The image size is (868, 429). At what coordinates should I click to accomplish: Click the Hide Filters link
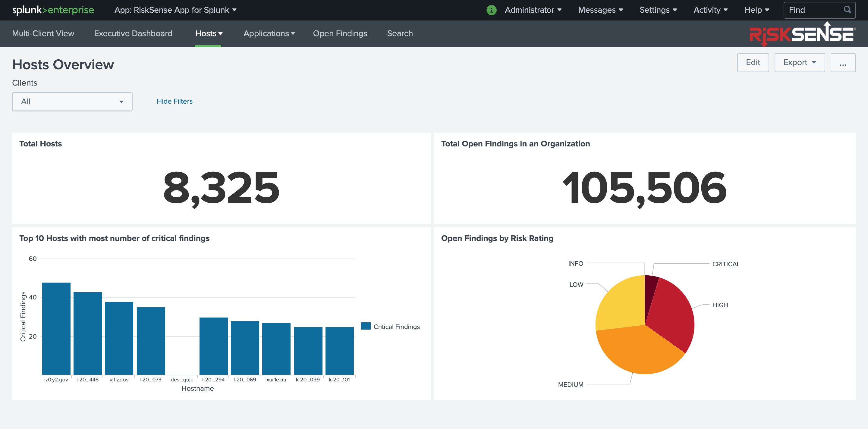click(x=175, y=101)
